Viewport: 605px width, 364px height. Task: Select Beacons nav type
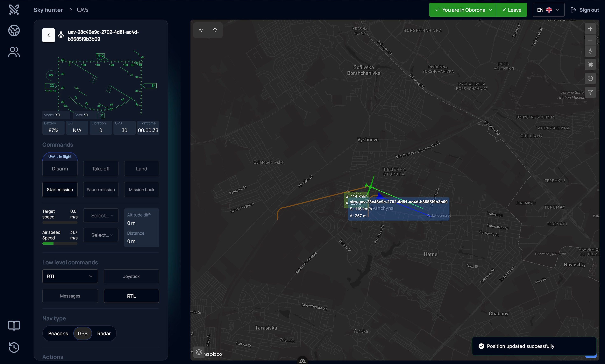58,333
